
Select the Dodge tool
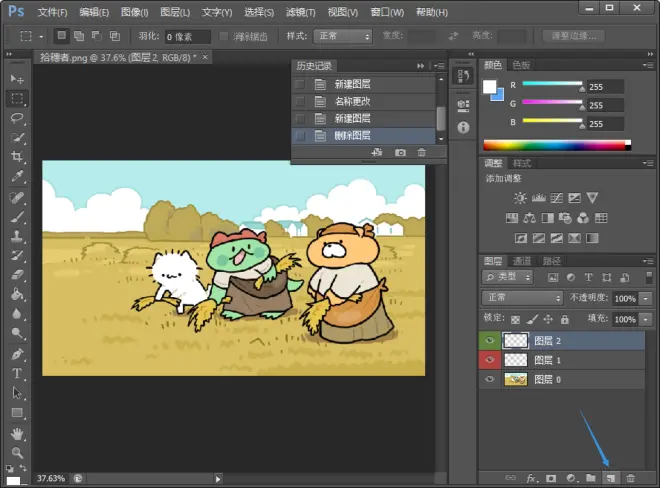click(x=17, y=333)
